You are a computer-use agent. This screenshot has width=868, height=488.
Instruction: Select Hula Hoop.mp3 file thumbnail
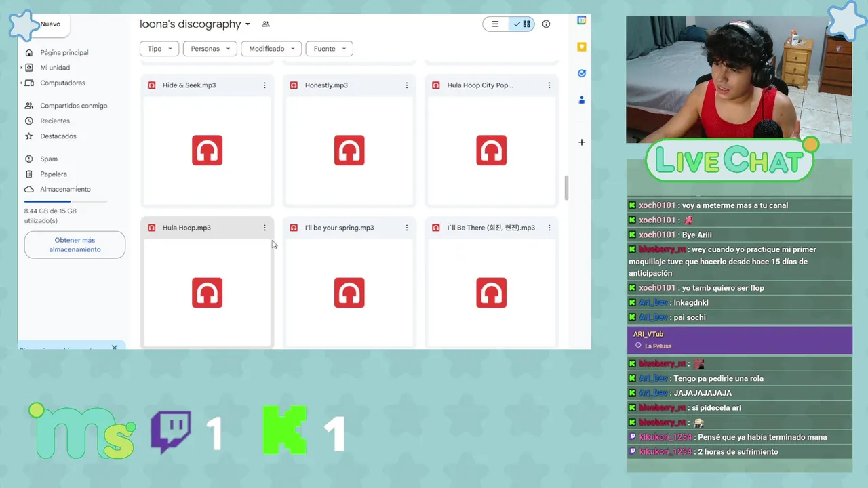click(207, 293)
